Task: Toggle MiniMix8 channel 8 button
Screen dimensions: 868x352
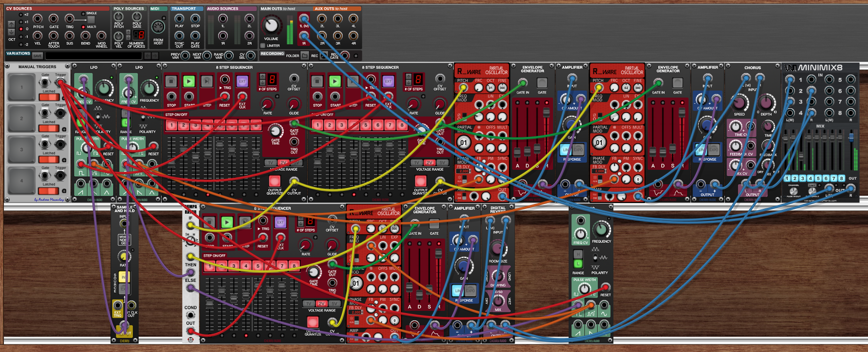Action: click(842, 179)
